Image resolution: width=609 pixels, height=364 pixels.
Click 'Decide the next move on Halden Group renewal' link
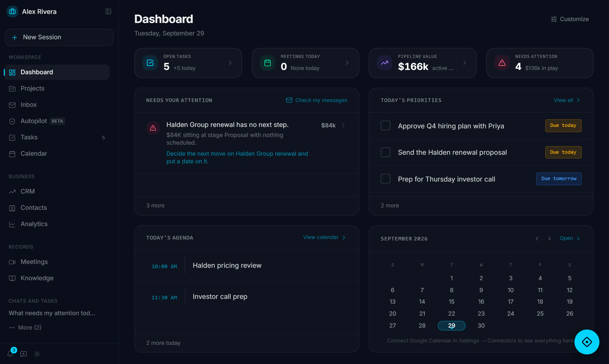click(237, 158)
